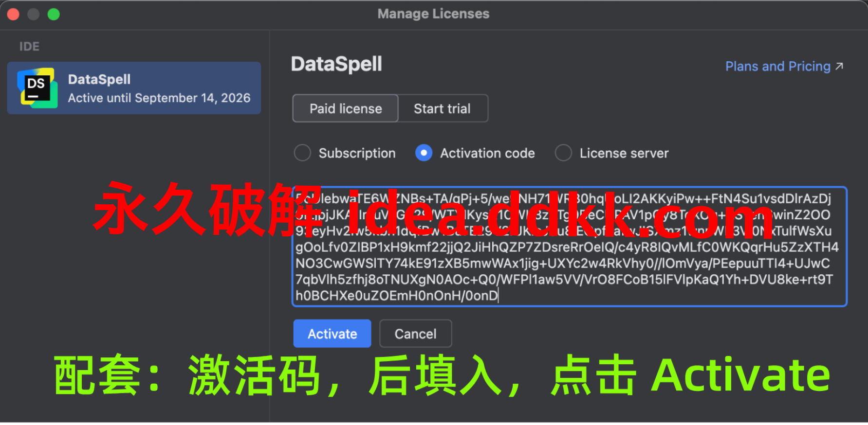
Task: Click the Activation code label text
Action: pos(487,153)
